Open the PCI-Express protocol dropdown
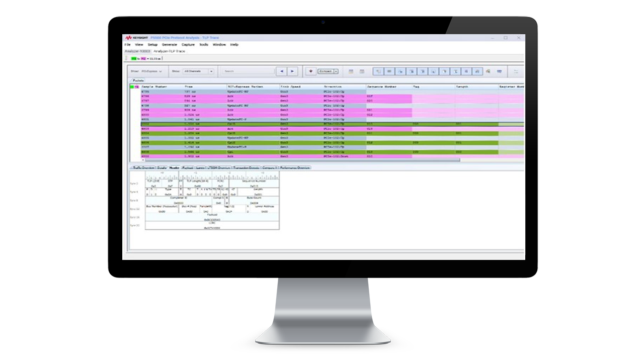Screen dimensions: 644x362 pyautogui.click(x=151, y=71)
